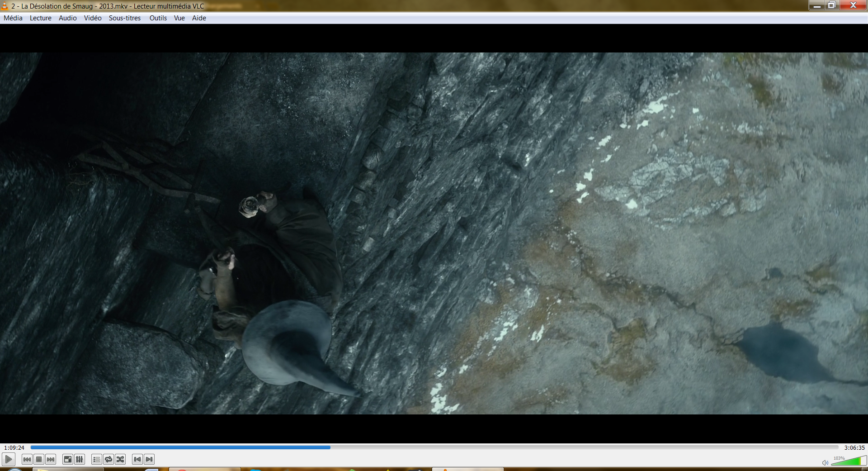Skip to next media with forward icon
This screenshot has height=471, width=868.
click(51, 459)
